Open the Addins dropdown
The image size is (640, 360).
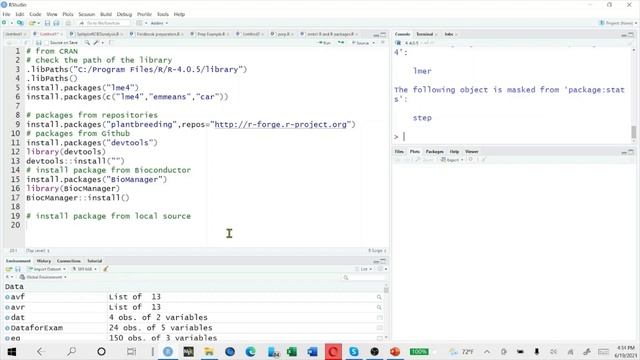[x=159, y=23]
